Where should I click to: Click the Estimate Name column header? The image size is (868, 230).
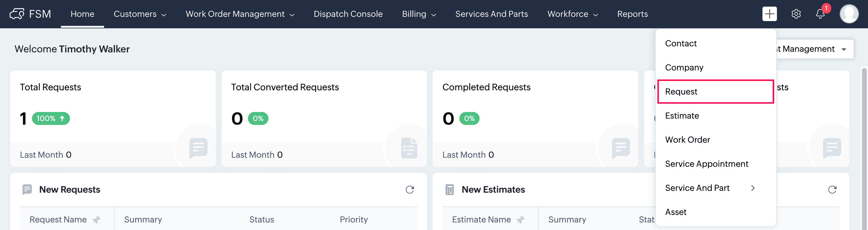point(481,219)
